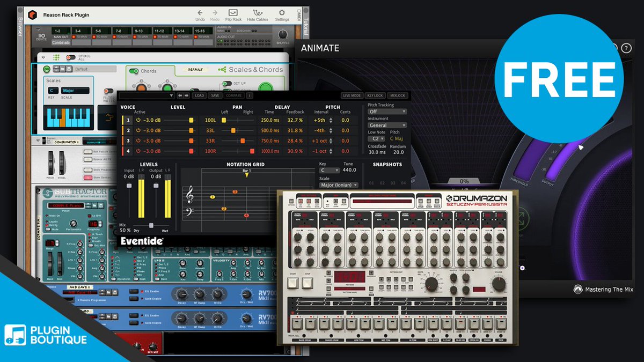644x362 pixels.
Task: Click the Default patch name field
Action: [94, 69]
